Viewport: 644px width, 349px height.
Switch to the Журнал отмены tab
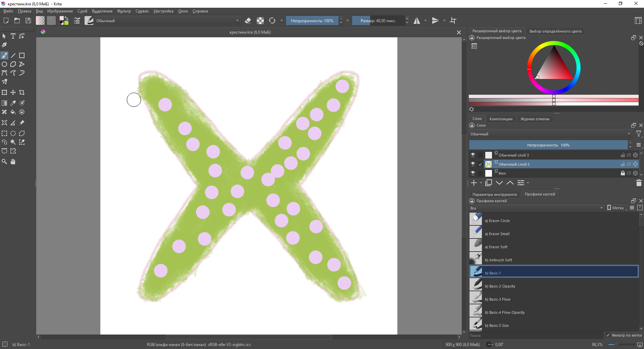(535, 119)
